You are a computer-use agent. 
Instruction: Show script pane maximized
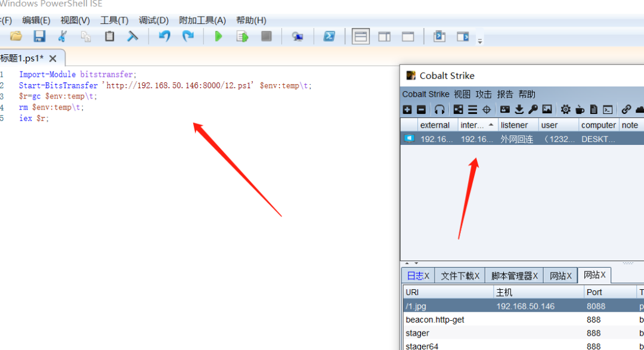[408, 36]
